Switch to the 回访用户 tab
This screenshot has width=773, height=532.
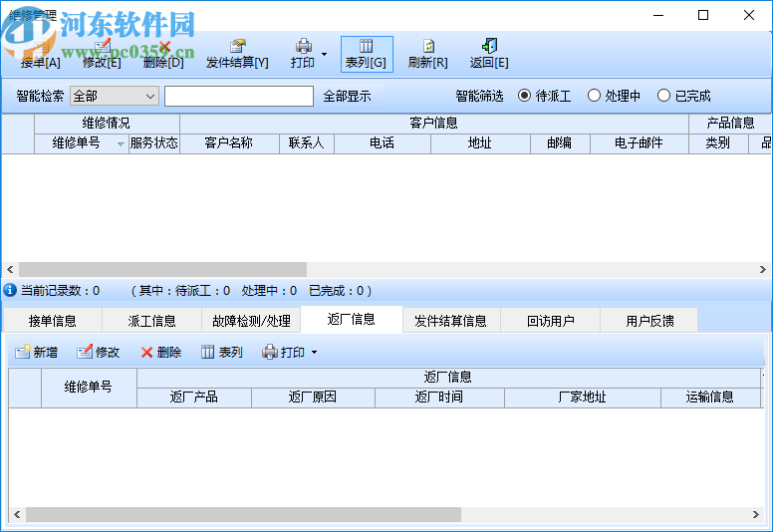tap(551, 321)
